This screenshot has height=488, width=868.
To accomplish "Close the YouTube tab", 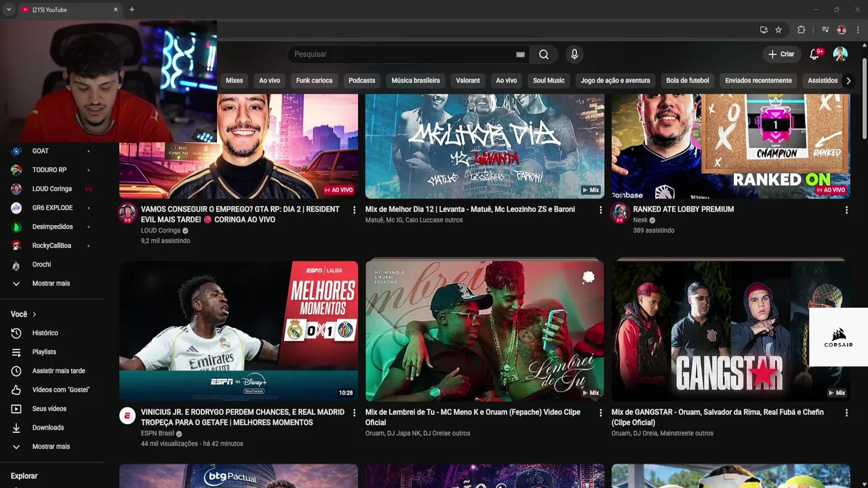I will (115, 9).
